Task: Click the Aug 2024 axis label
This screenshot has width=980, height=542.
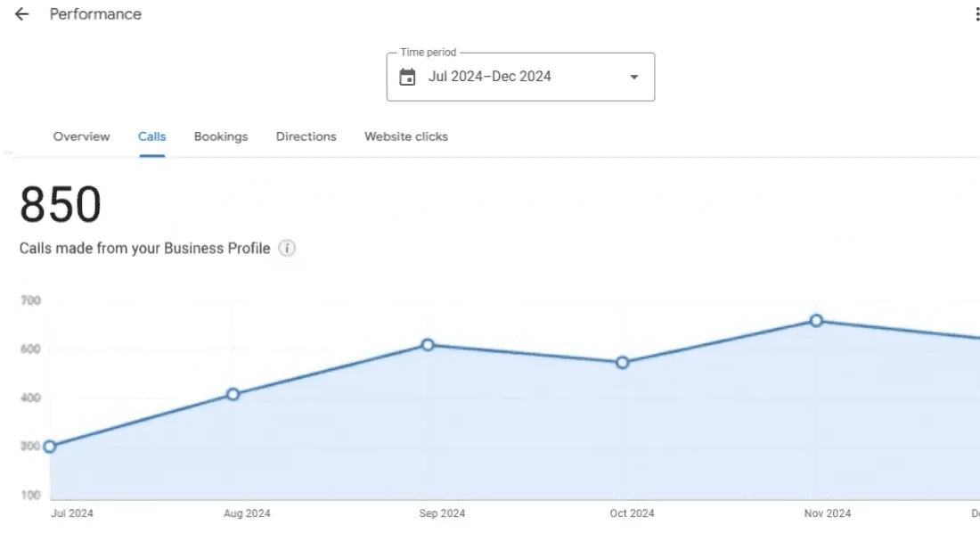Action: [246, 514]
